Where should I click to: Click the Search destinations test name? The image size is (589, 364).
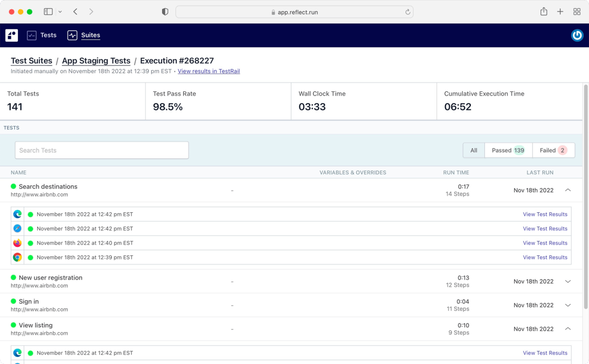pyautogui.click(x=48, y=186)
